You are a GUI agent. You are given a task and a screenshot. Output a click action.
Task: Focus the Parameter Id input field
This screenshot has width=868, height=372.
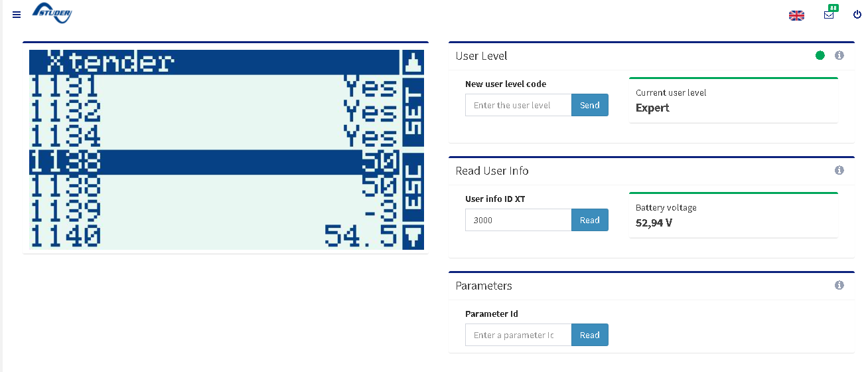point(518,335)
